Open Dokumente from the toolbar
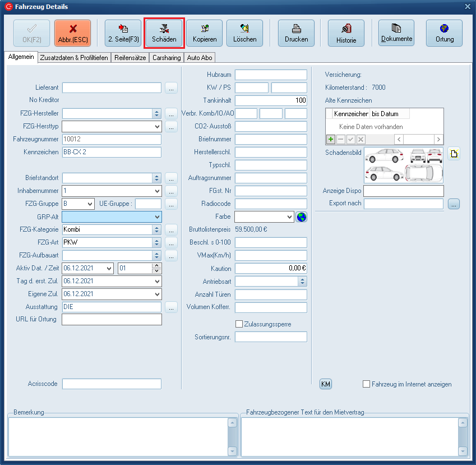Screen dimensions: 476x465 (396, 33)
